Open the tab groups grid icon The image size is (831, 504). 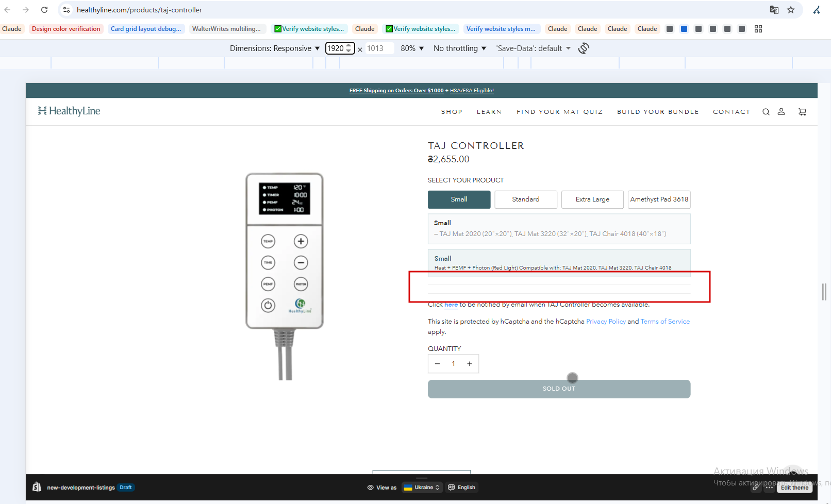point(758,29)
